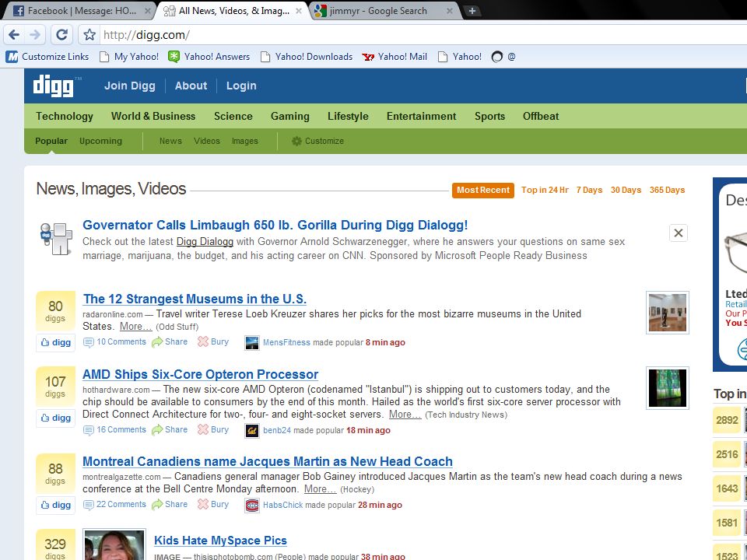The image size is (747, 560).
Task: Open the museum story thumbnail image
Action: click(668, 313)
